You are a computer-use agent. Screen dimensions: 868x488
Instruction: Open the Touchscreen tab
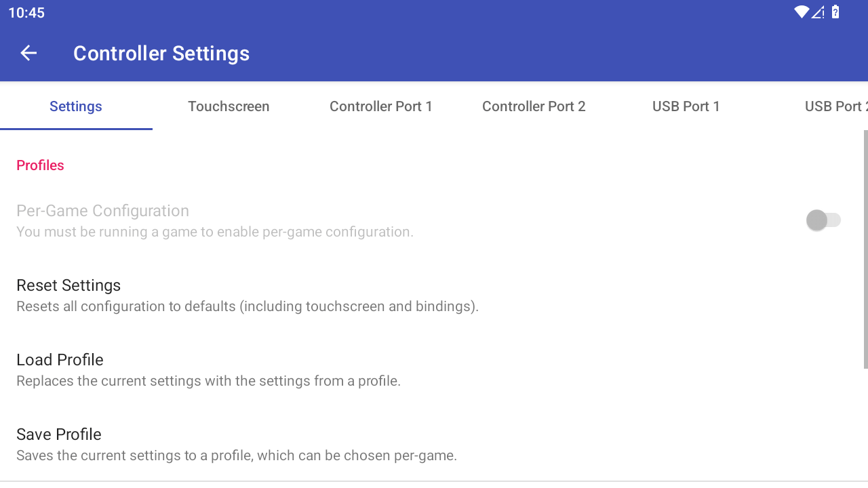(229, 106)
